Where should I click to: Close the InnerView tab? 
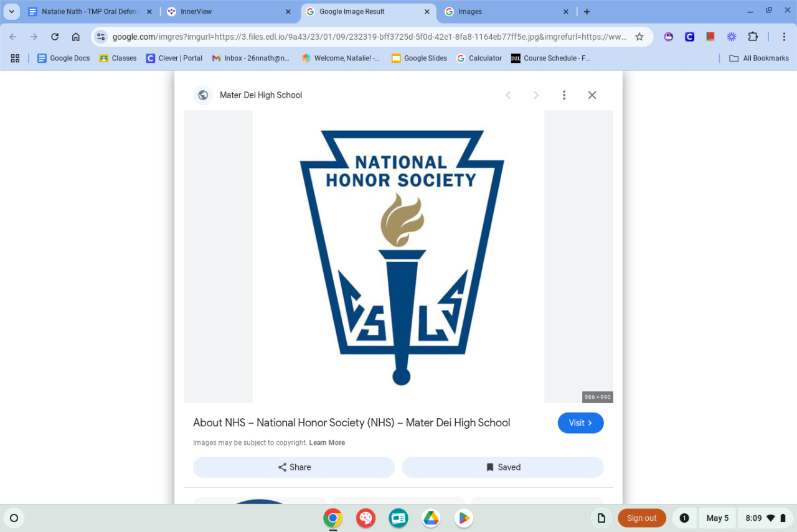[288, 12]
